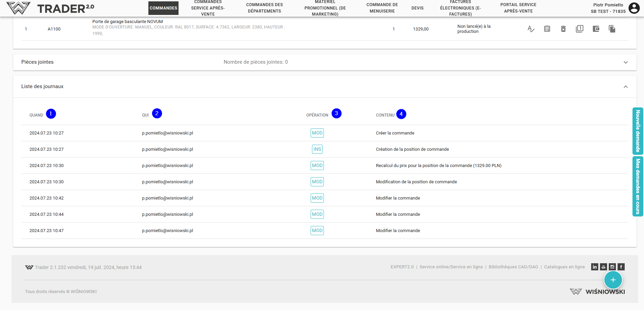Open the Mes demandes en cours side tab
Screen dimensions: 644x310
point(638,186)
